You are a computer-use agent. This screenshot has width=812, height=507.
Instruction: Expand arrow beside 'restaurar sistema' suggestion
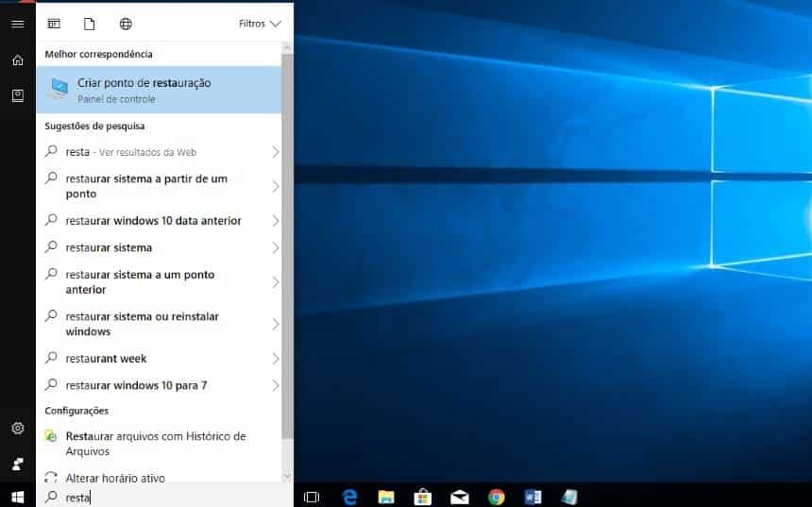point(276,248)
